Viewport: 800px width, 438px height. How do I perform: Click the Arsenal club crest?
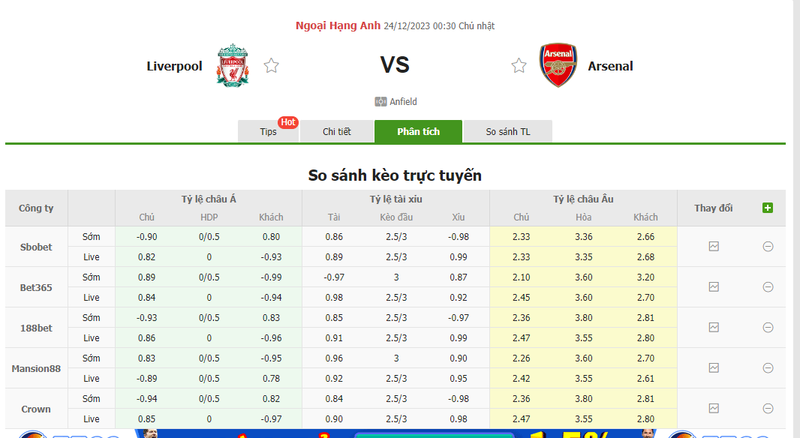[x=557, y=65]
